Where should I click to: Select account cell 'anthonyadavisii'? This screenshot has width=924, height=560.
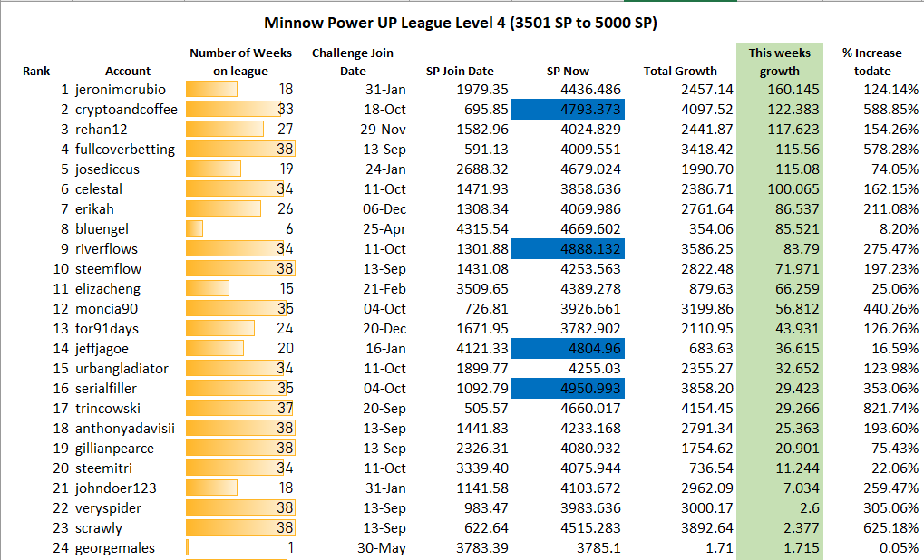tap(125, 429)
